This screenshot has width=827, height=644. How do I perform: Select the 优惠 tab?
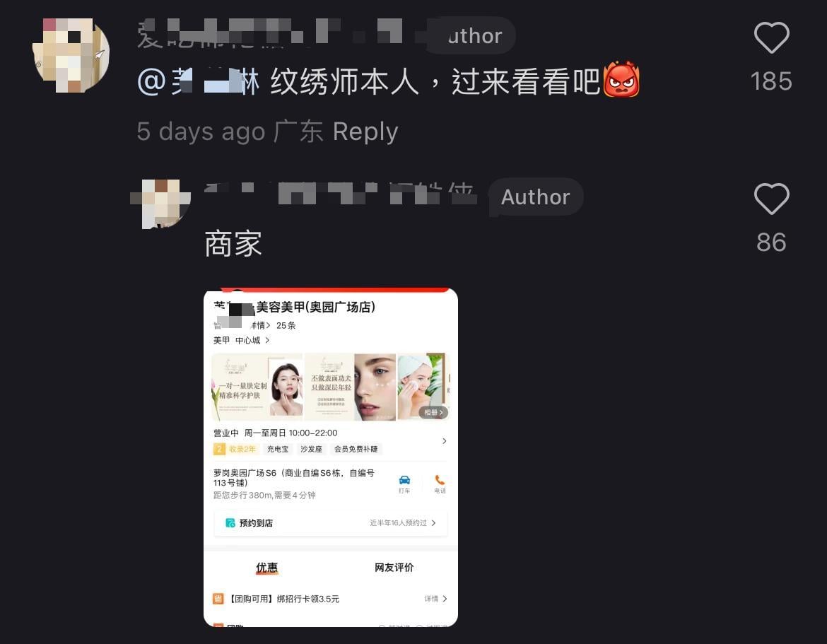coord(267,568)
